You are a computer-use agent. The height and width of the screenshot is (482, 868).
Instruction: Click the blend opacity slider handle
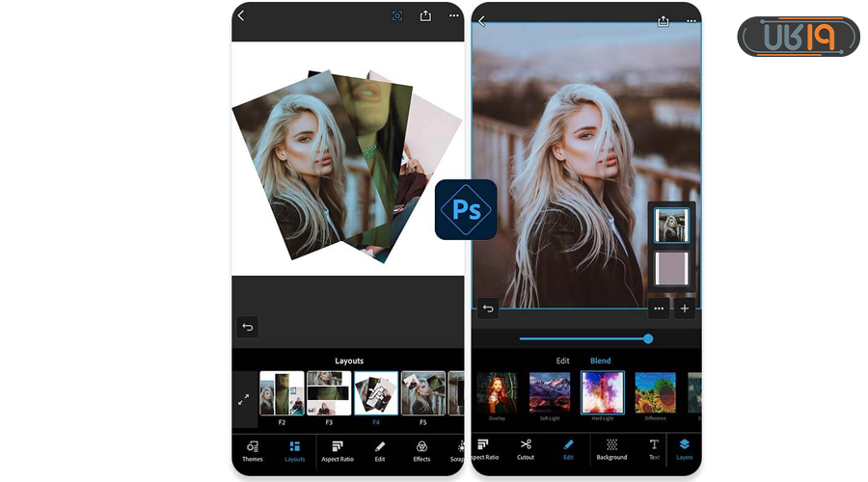(648, 338)
